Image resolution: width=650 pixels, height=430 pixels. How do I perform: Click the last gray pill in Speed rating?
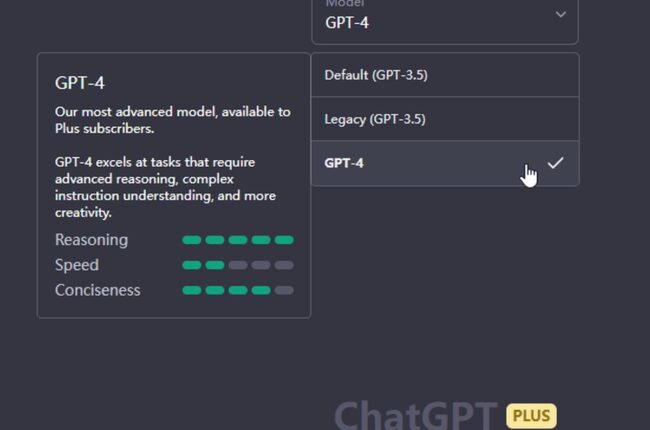(x=284, y=265)
